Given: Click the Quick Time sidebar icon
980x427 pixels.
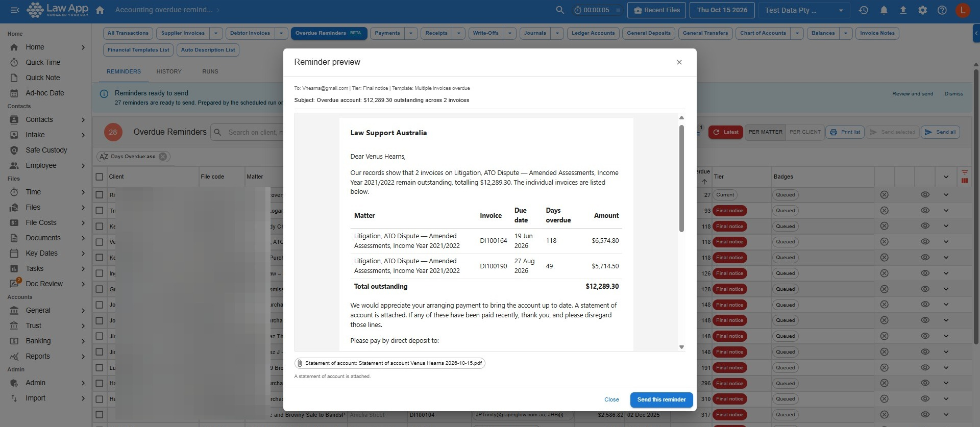Looking at the screenshot, I should click(14, 62).
